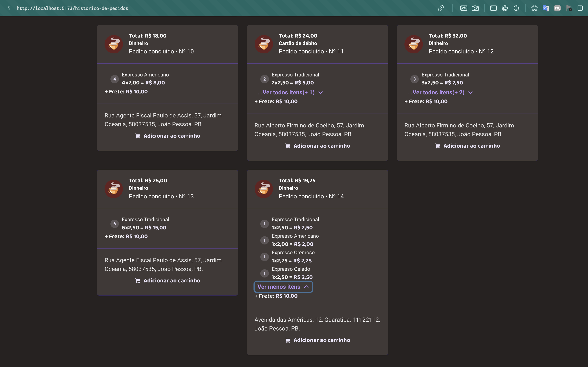This screenshot has width=588, height=367.
Task: Click the crosshair element picker icon
Action: pyautogui.click(x=516, y=8)
